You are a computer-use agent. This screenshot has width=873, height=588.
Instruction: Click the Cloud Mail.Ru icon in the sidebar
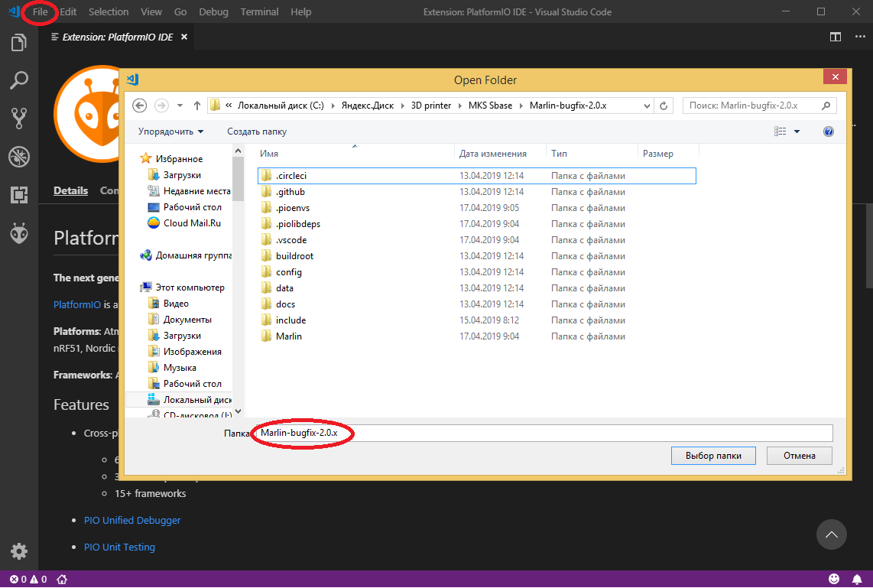point(153,223)
